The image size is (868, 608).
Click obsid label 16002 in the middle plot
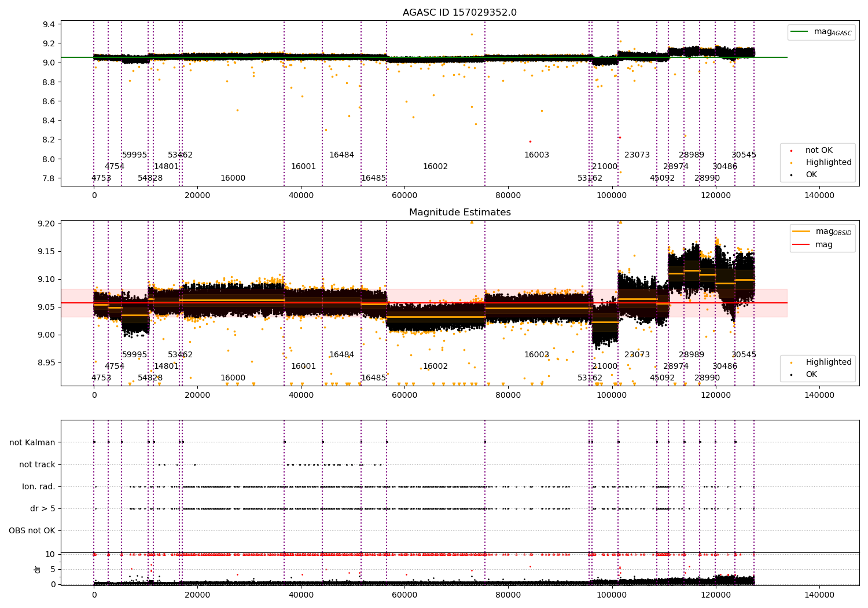pos(436,367)
